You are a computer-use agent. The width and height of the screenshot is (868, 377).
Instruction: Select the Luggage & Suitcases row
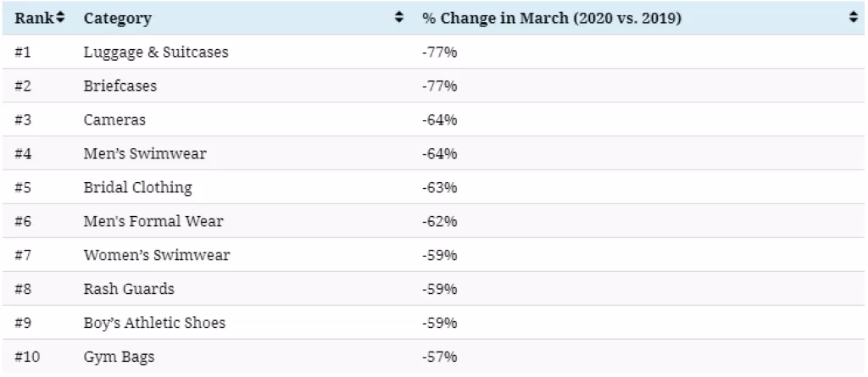coord(156,53)
